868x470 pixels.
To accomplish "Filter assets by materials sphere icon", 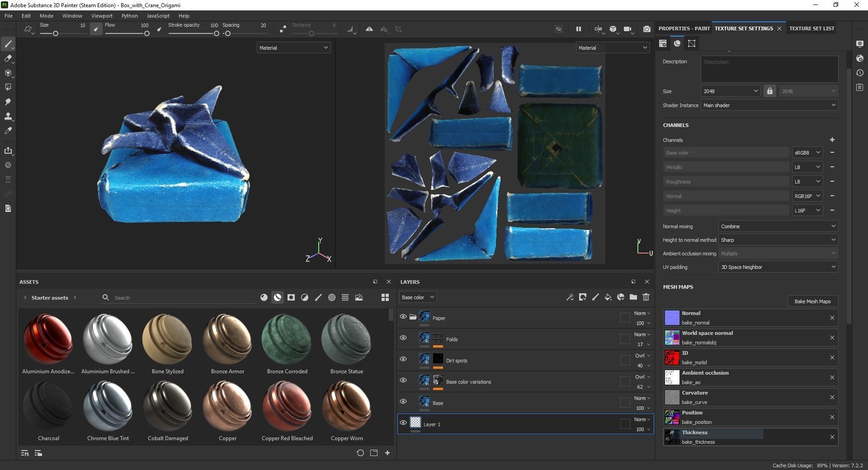I will coord(264,297).
